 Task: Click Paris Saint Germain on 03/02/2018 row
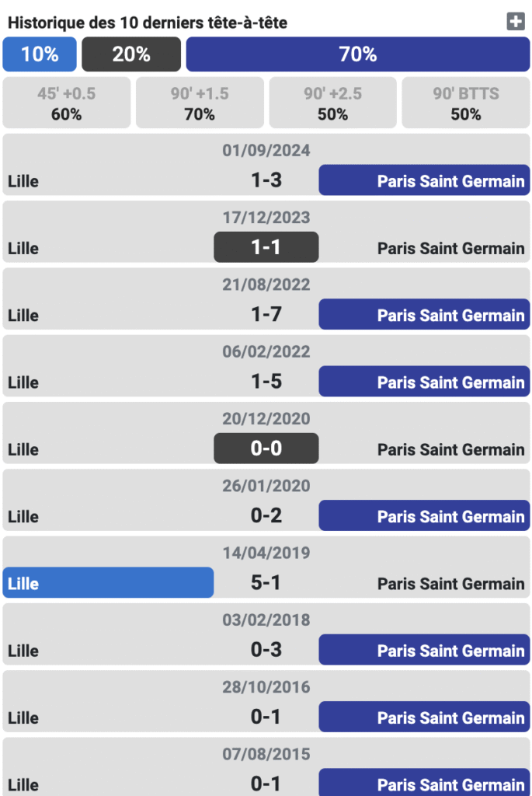coord(424,651)
